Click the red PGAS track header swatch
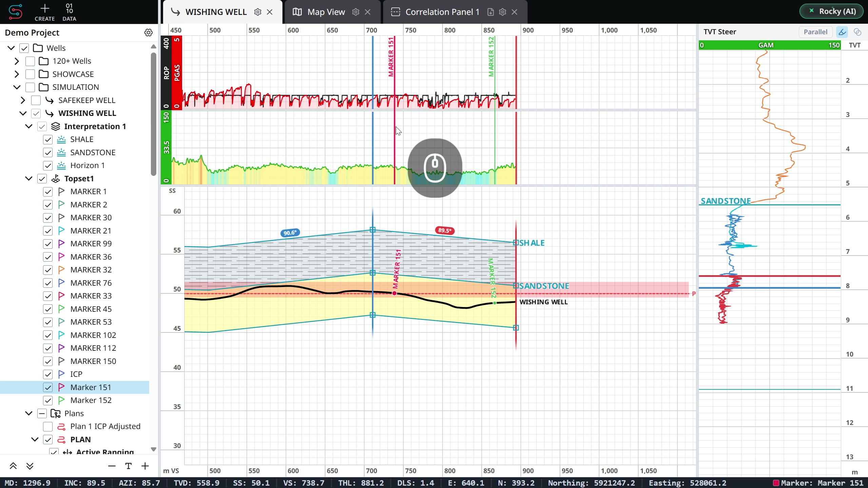 (177, 73)
